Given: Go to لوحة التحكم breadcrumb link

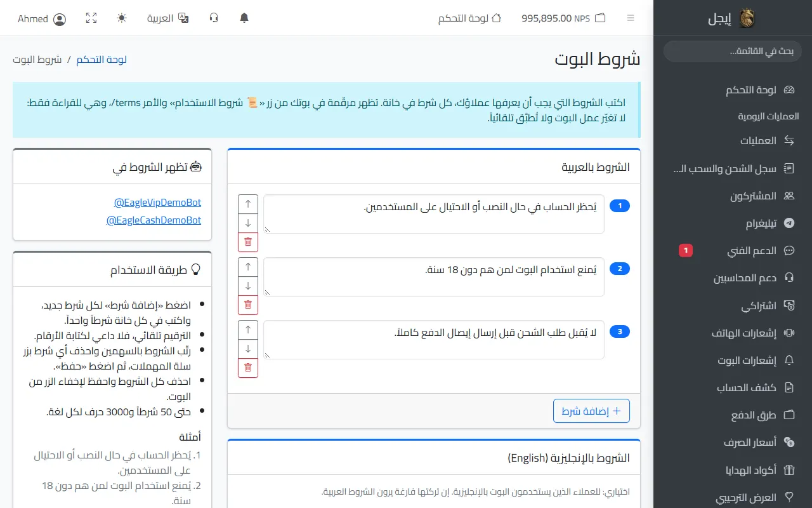Looking at the screenshot, I should [101, 60].
